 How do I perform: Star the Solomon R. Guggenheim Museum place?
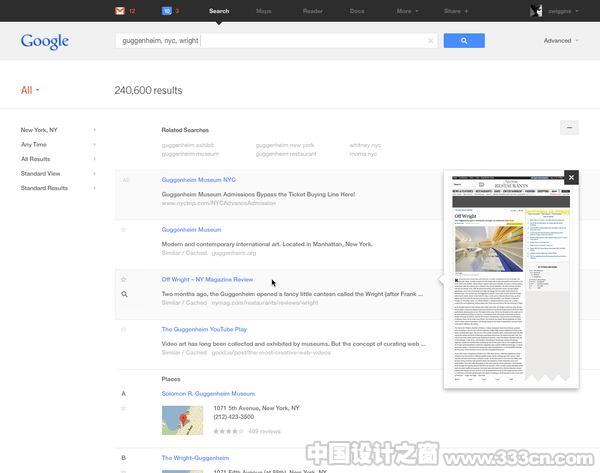coord(124,408)
